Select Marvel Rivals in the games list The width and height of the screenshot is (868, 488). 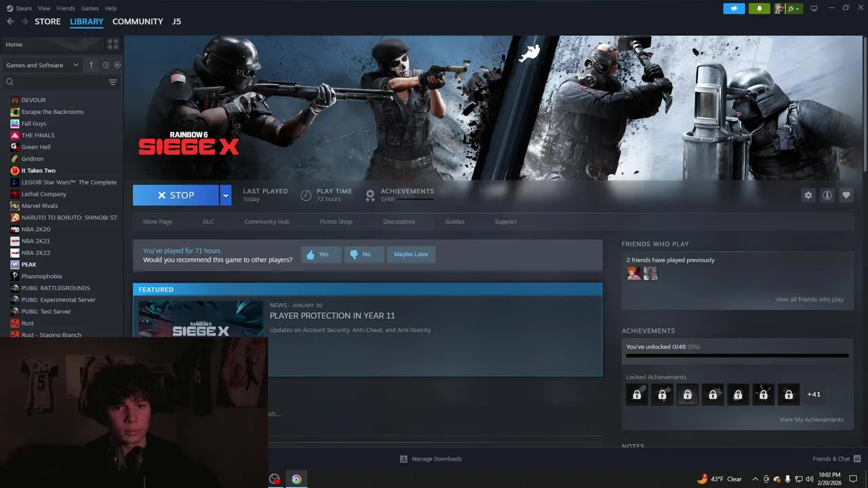pyautogui.click(x=39, y=205)
